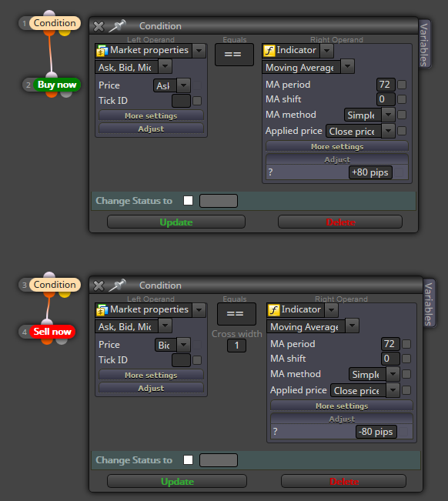Open Indicator dropdown in upper panel
This screenshot has width=448, height=501.
coord(326,51)
